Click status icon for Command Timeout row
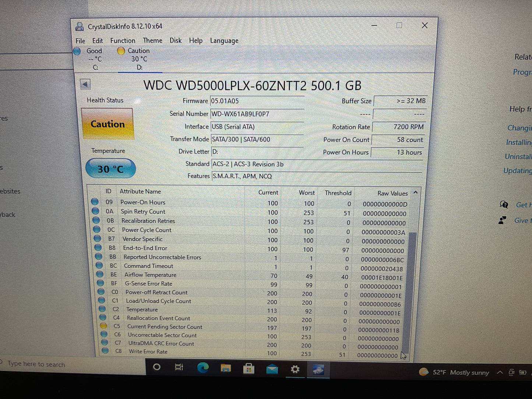532x399 pixels. [x=99, y=265]
